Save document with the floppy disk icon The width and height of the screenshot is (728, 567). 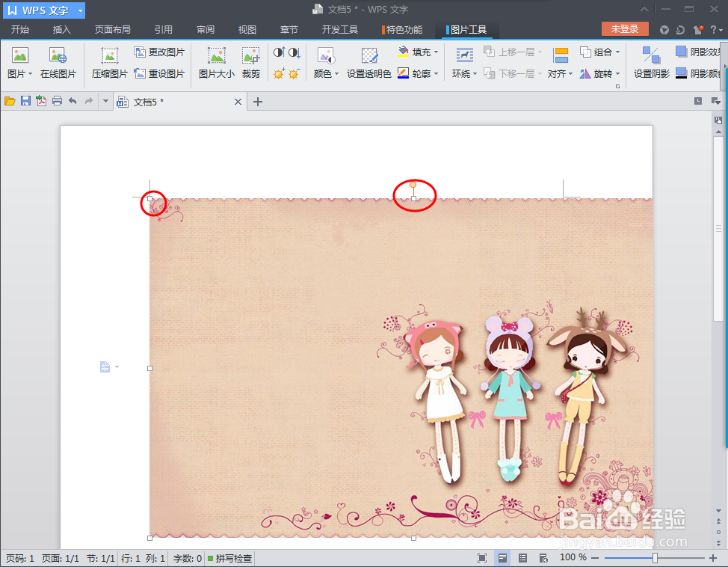pyautogui.click(x=25, y=101)
